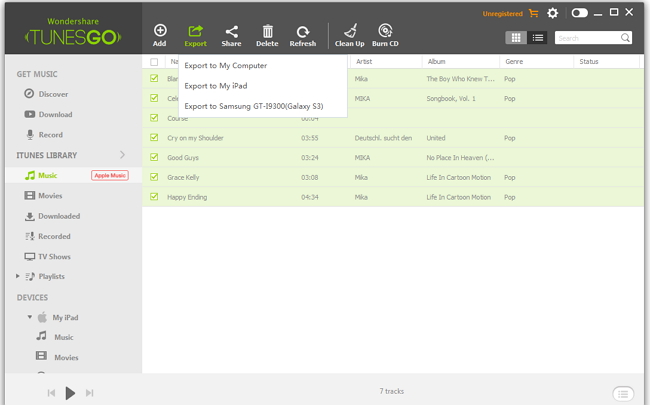
Task: Click the Good Guys track name
Action: pyautogui.click(x=183, y=158)
